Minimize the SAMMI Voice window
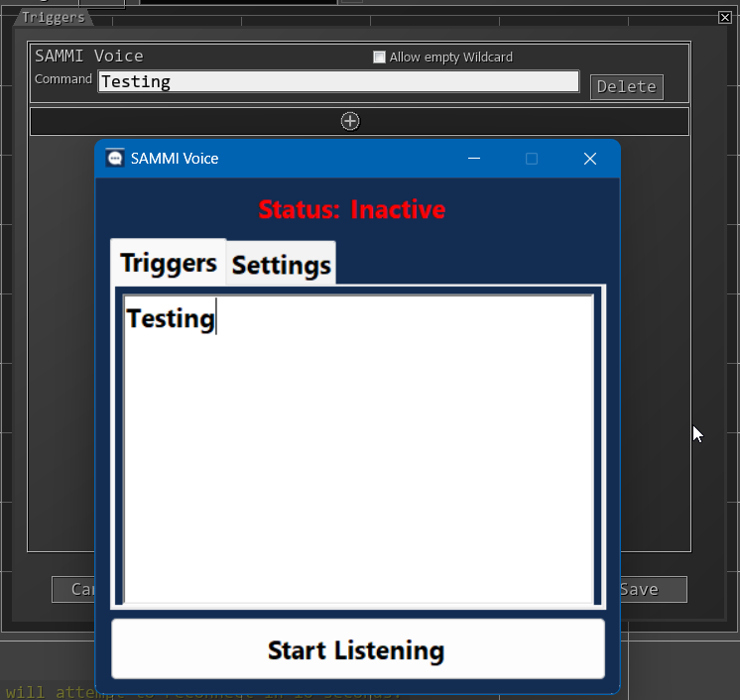This screenshot has height=700, width=740. [474, 159]
